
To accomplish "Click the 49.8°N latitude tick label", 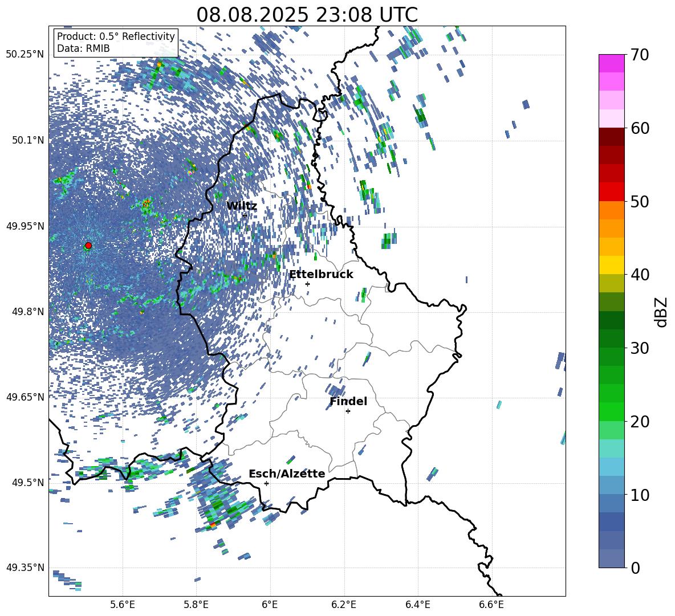I will tap(27, 312).
